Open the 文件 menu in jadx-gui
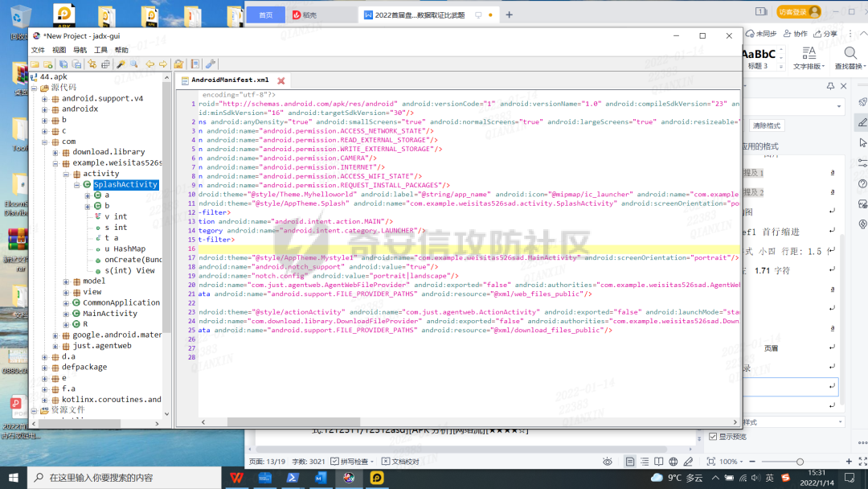The height and width of the screenshot is (489, 868). pyautogui.click(x=38, y=50)
